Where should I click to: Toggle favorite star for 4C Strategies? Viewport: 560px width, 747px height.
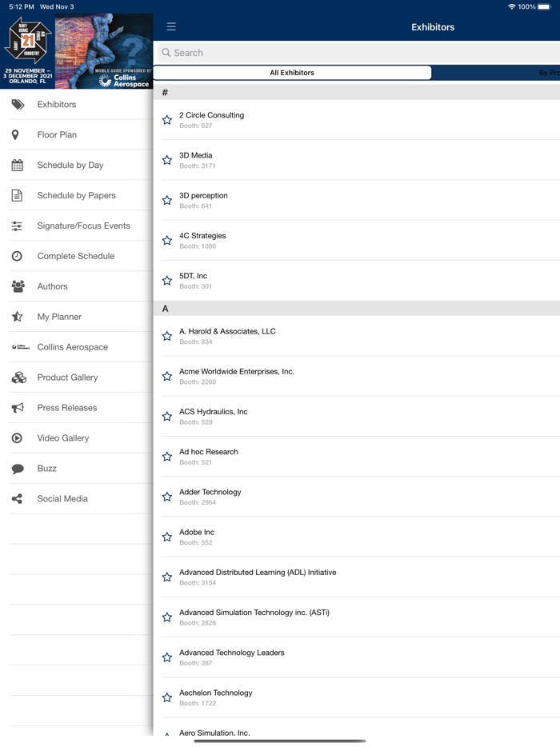[x=167, y=240]
